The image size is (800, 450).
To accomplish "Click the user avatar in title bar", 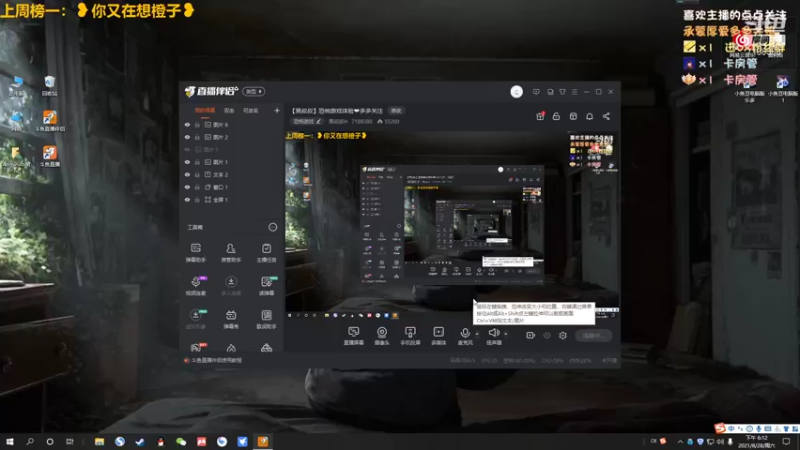I will point(516,92).
